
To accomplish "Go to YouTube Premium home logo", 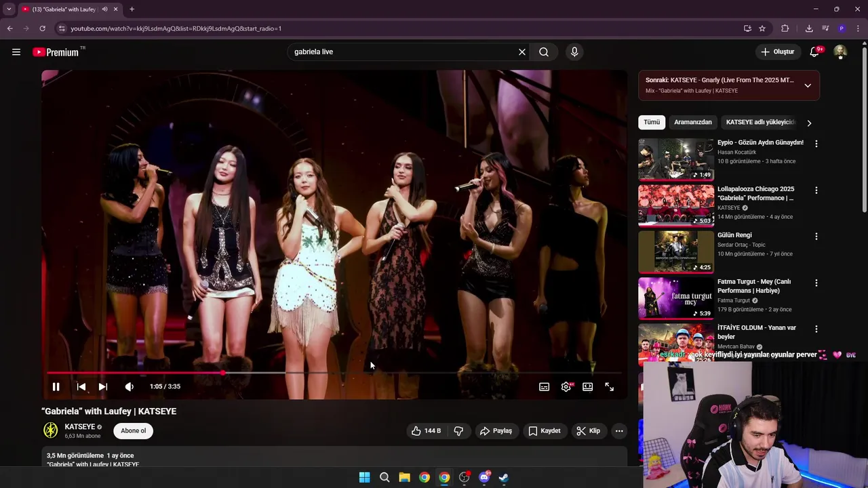I will coord(56,52).
